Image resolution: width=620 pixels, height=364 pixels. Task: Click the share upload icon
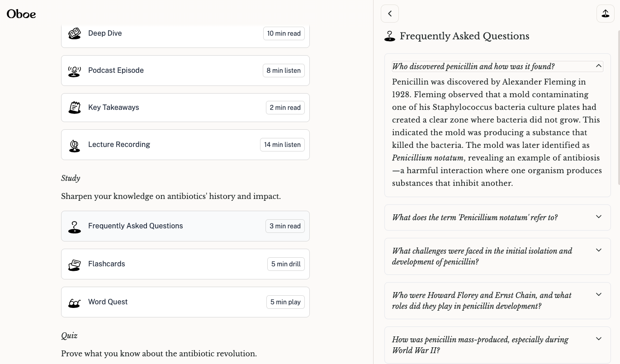point(605,14)
